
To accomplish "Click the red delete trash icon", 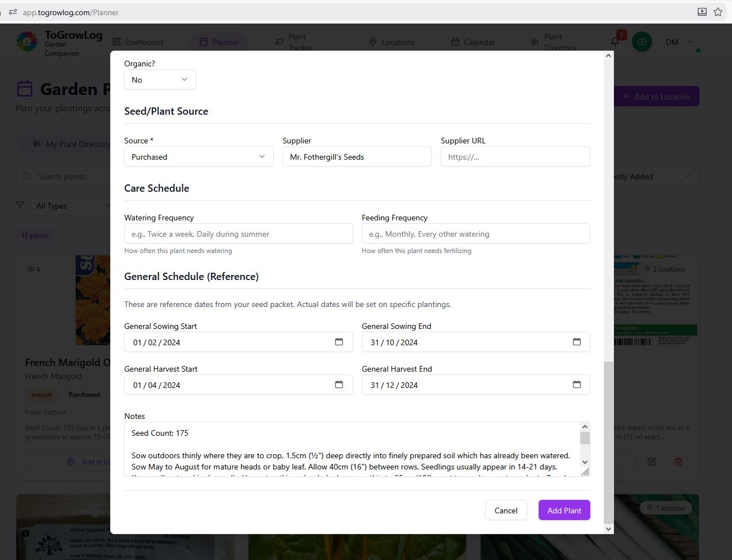I will point(679,462).
